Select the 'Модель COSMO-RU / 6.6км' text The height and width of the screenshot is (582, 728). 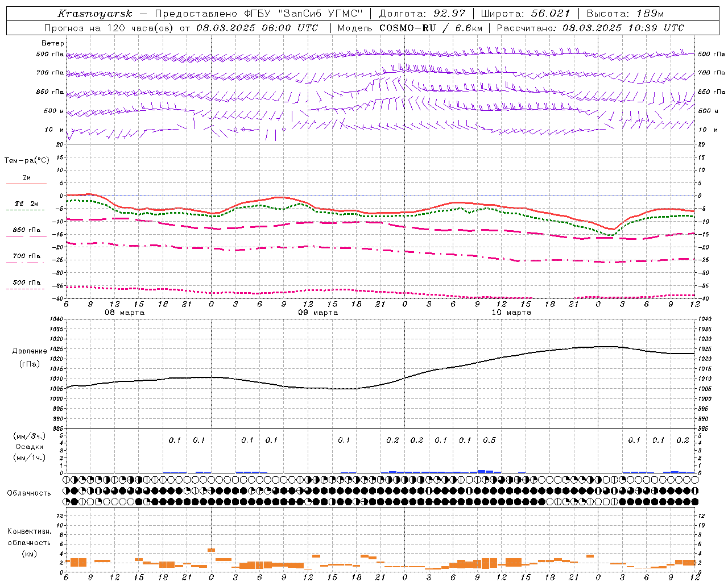(x=410, y=28)
